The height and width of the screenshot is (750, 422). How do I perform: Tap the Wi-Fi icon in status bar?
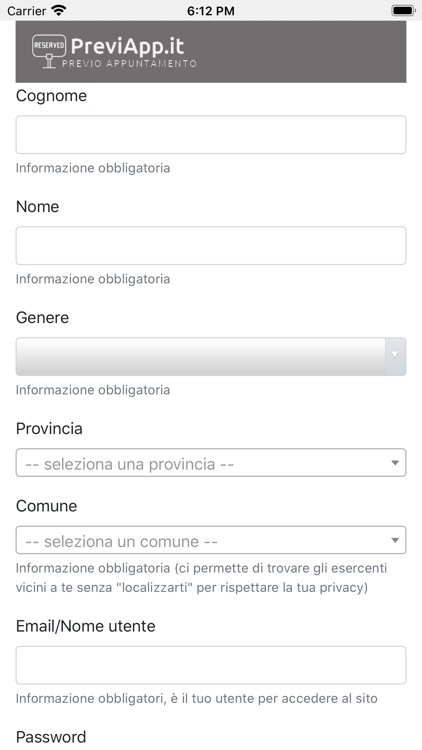(x=59, y=10)
